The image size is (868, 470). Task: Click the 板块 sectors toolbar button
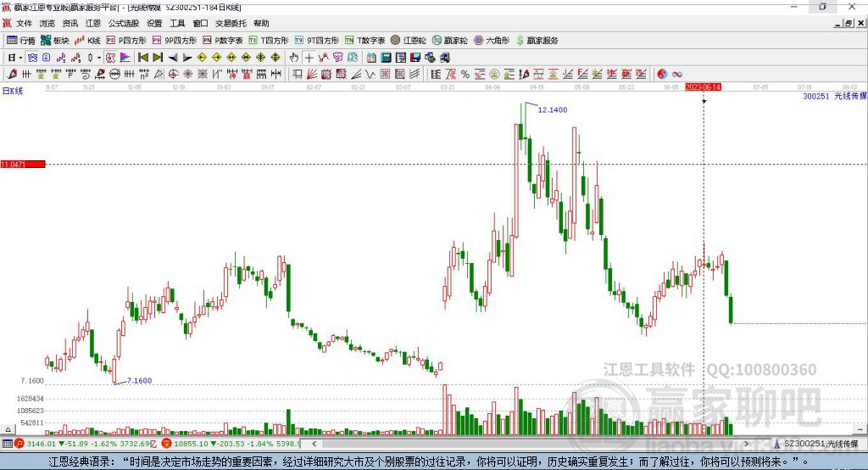click(x=55, y=41)
